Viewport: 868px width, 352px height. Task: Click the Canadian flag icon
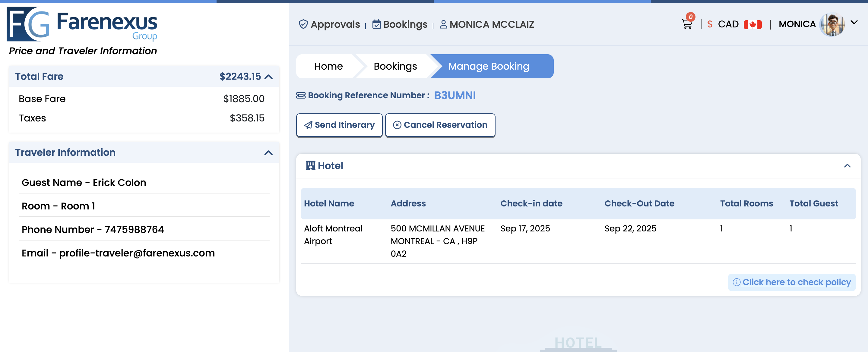click(752, 25)
